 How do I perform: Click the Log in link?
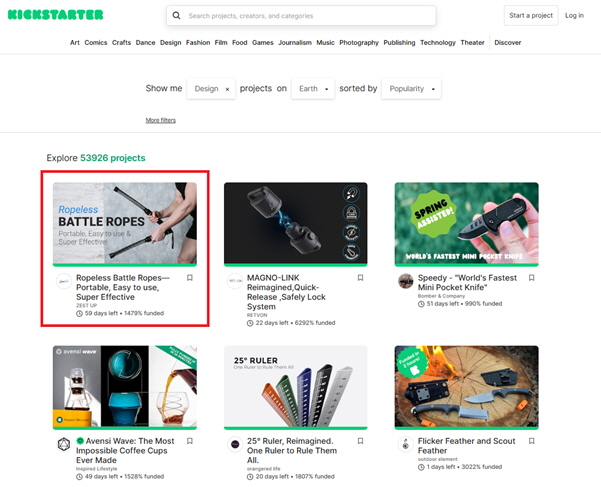(574, 15)
